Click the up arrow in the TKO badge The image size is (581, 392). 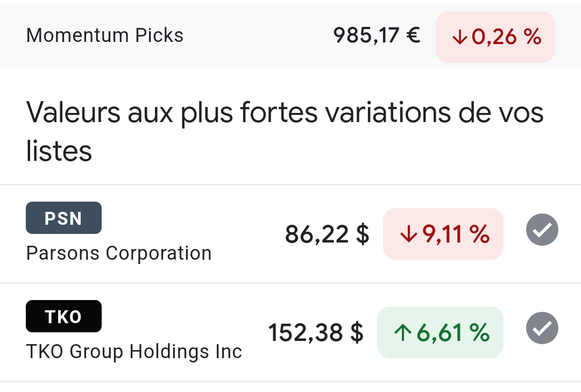pyautogui.click(x=403, y=332)
